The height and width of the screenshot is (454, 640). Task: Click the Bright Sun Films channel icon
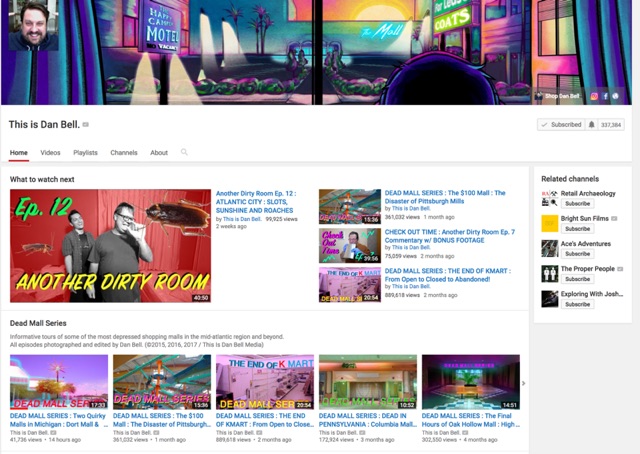549,223
